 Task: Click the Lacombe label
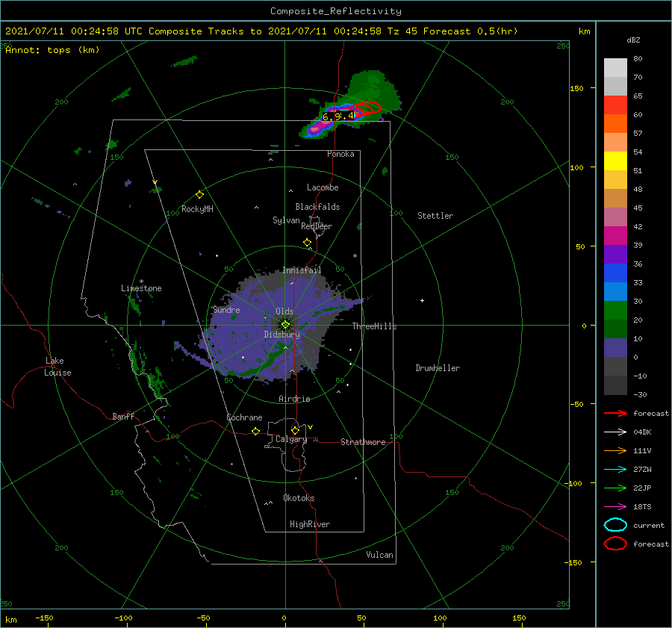tap(323, 187)
